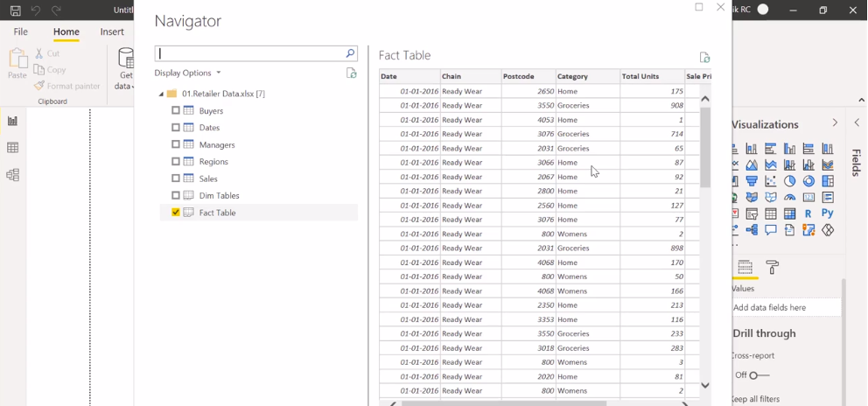868x406 pixels.
Task: Save file using the title bar disk icon
Action: [x=16, y=10]
